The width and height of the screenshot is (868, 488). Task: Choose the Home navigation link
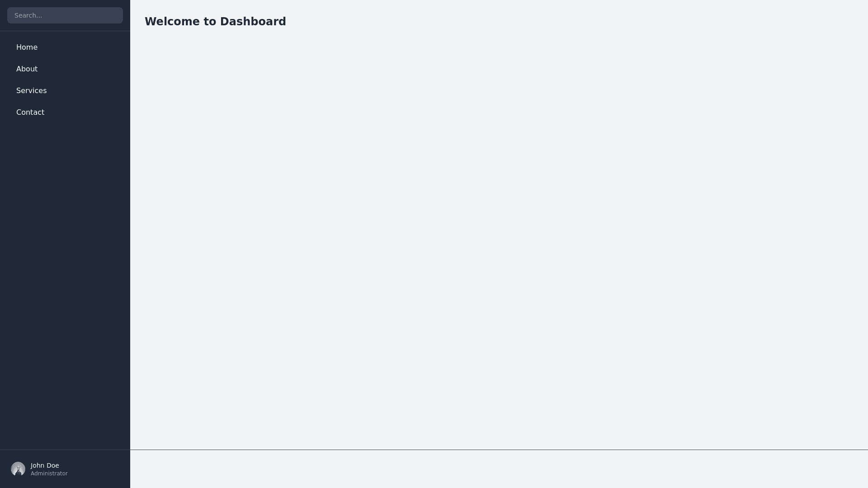(x=27, y=47)
